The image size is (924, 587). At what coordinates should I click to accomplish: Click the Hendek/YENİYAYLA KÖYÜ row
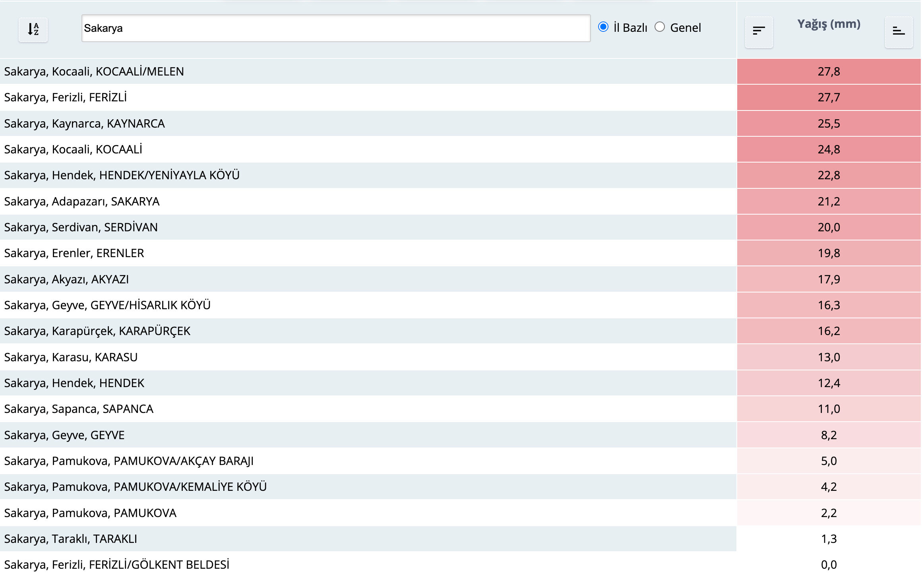pyautogui.click(x=122, y=175)
